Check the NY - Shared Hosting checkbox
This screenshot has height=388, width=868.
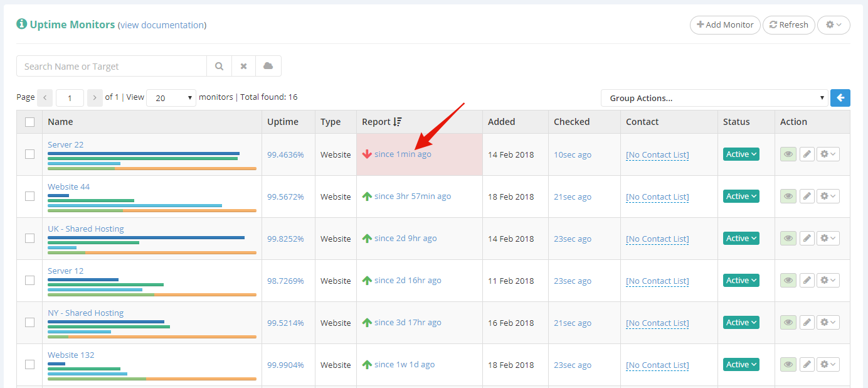tap(29, 323)
